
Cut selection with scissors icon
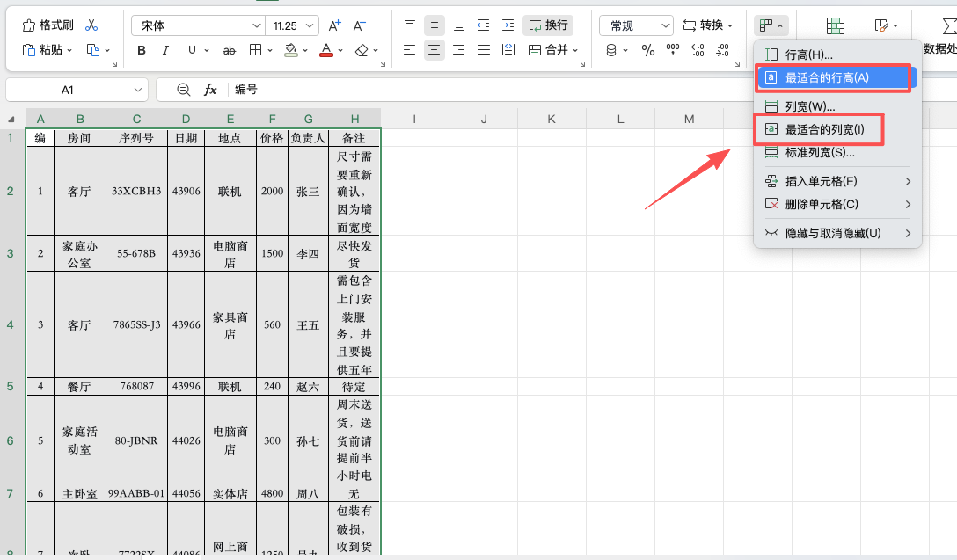(x=91, y=25)
